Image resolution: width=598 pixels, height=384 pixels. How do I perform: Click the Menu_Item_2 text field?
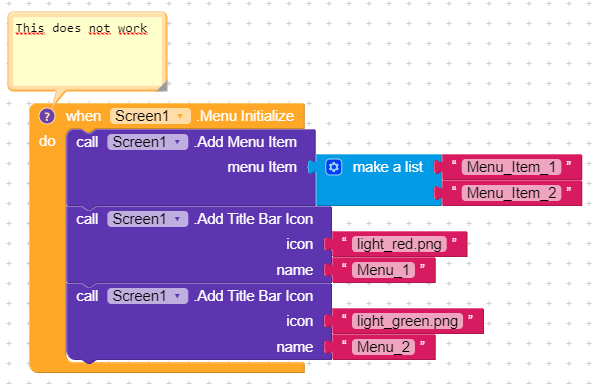click(x=511, y=193)
